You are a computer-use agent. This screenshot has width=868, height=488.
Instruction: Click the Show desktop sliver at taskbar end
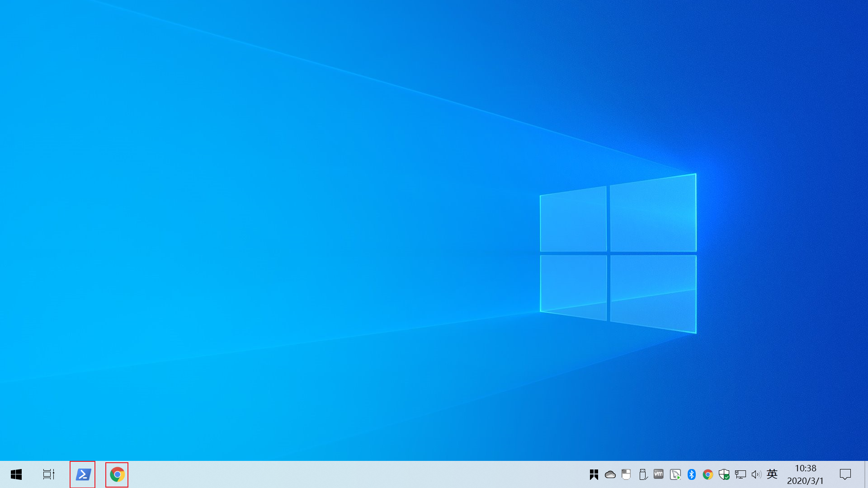coord(866,474)
